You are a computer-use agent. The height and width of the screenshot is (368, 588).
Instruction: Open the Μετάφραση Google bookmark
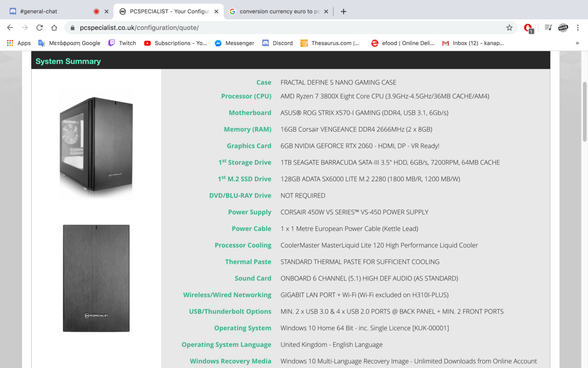tap(69, 43)
